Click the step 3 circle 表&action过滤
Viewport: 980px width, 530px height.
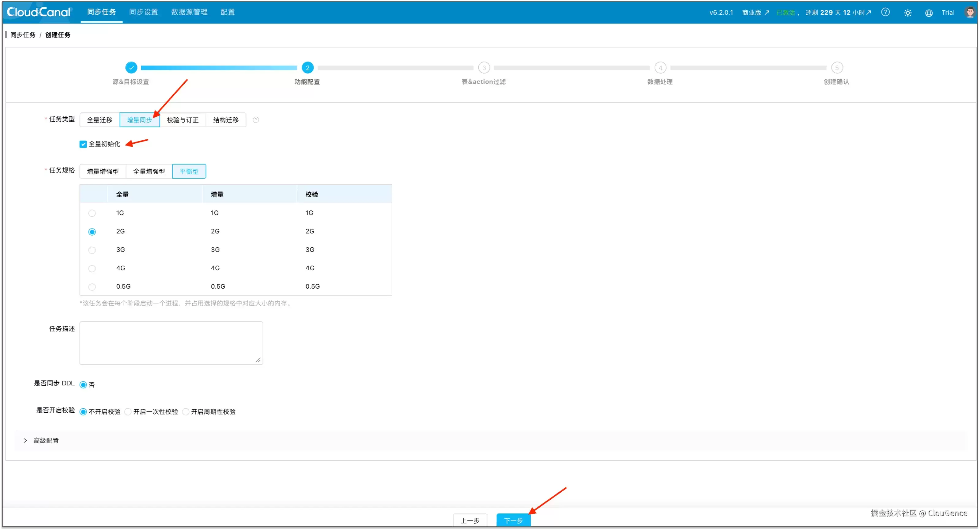pyautogui.click(x=484, y=68)
